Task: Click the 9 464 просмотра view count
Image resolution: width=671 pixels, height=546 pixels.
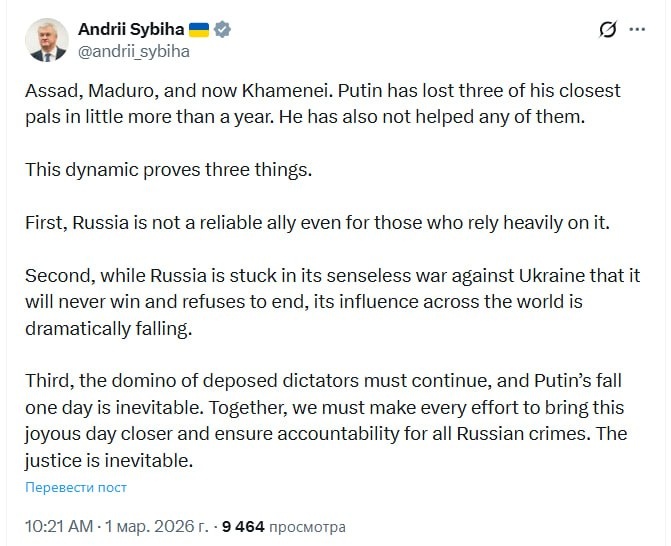Action: click(283, 525)
